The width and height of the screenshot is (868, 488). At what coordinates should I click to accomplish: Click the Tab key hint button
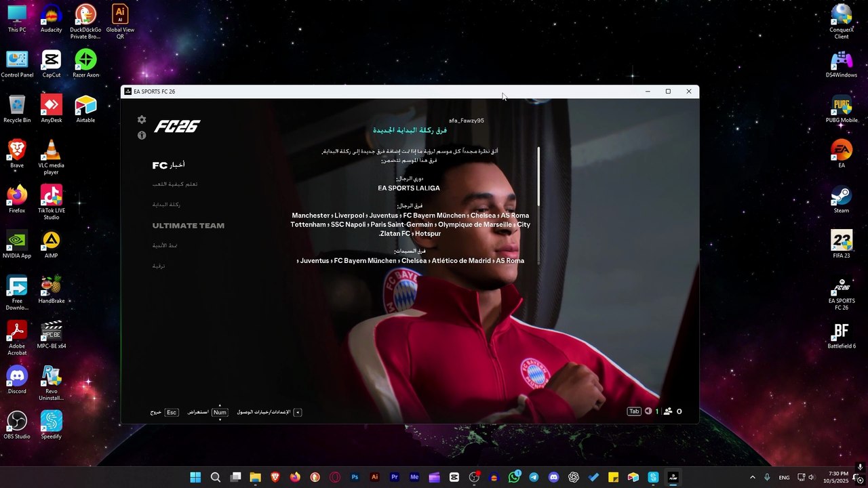click(634, 411)
